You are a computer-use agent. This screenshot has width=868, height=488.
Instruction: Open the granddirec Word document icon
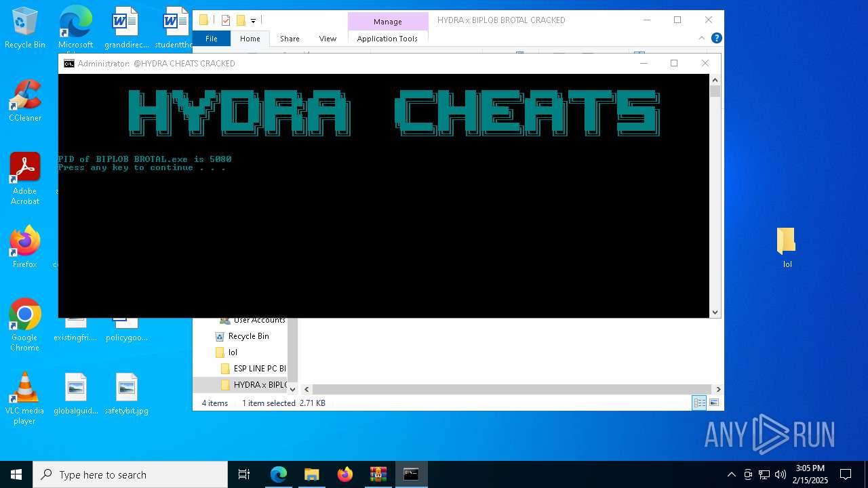pyautogui.click(x=126, y=28)
